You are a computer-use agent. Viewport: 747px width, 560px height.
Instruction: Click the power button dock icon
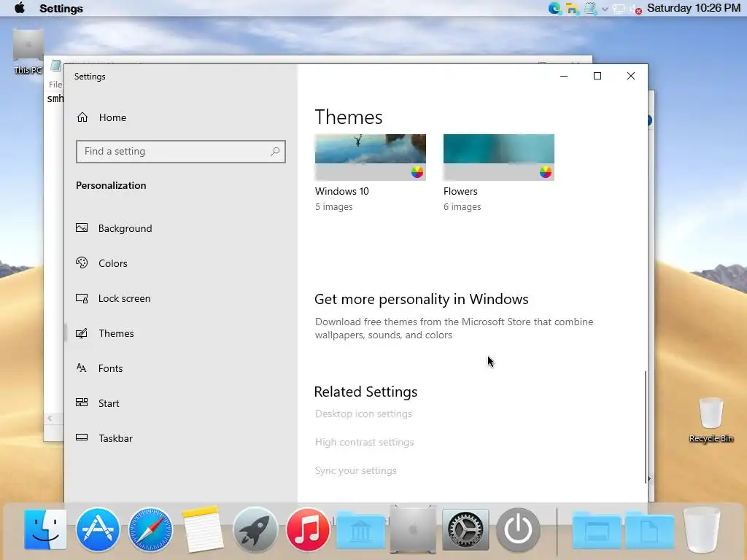[x=519, y=529]
